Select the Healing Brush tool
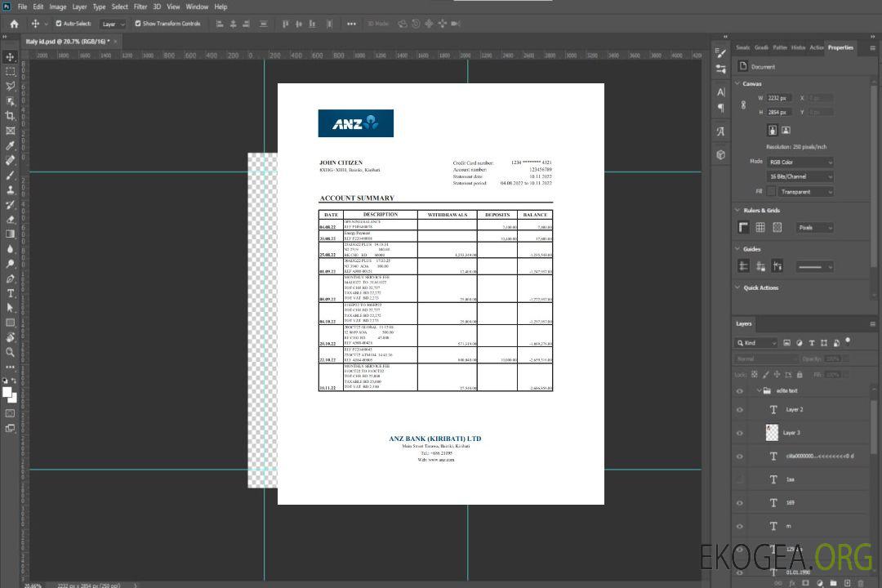This screenshot has width=882, height=588. [10, 160]
